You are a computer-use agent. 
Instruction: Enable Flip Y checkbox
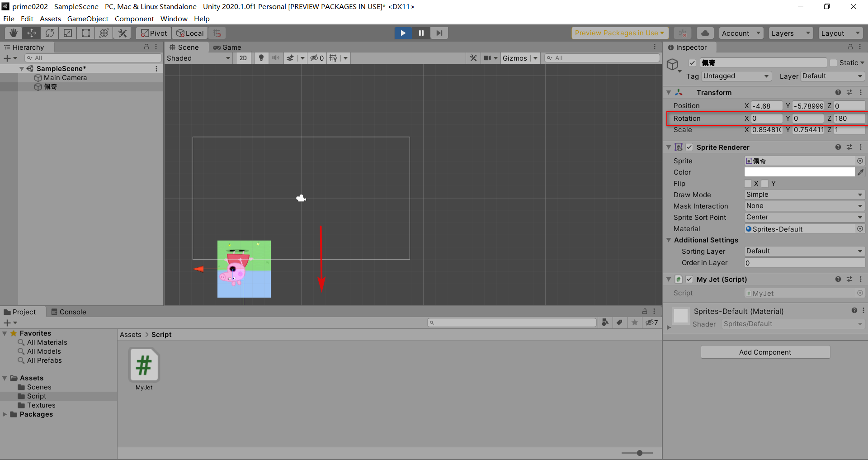click(x=765, y=184)
